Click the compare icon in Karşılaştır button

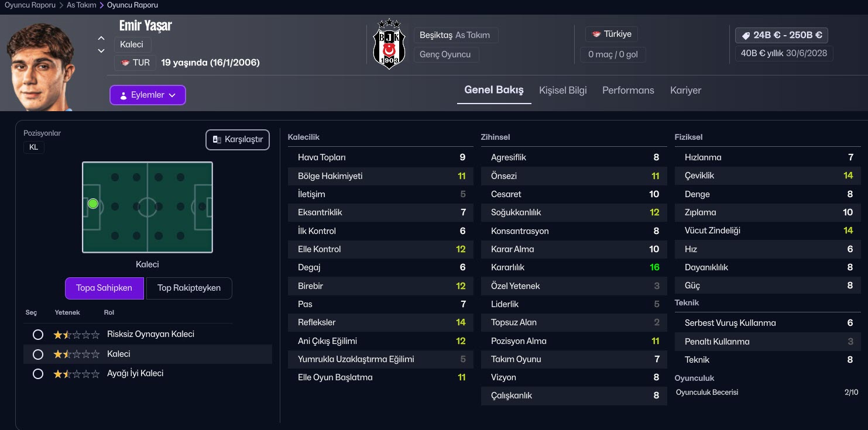pyautogui.click(x=217, y=139)
